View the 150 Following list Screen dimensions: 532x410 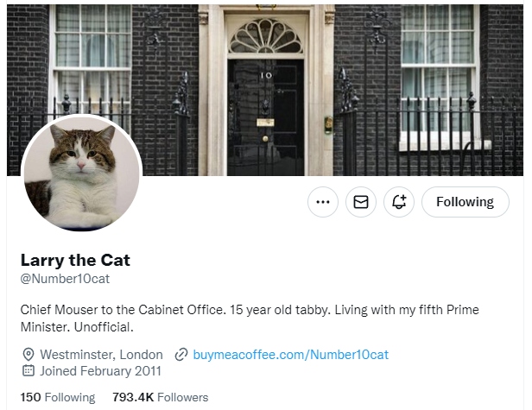coord(58,397)
